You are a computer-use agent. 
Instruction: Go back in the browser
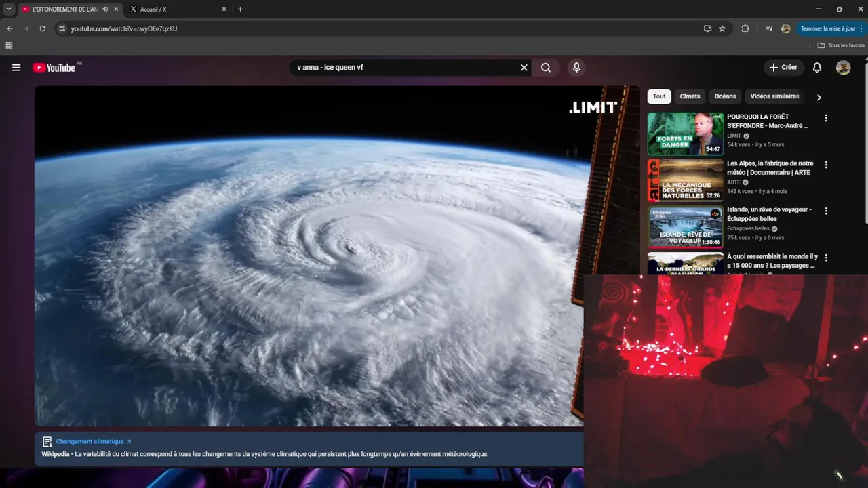(9, 28)
